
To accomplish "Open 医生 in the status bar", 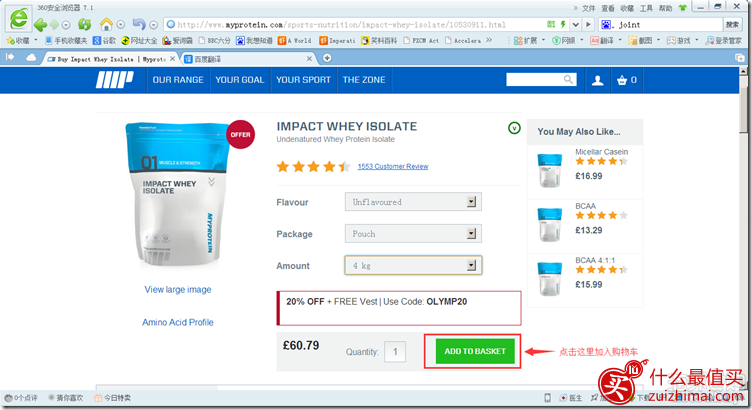I will coord(571,398).
